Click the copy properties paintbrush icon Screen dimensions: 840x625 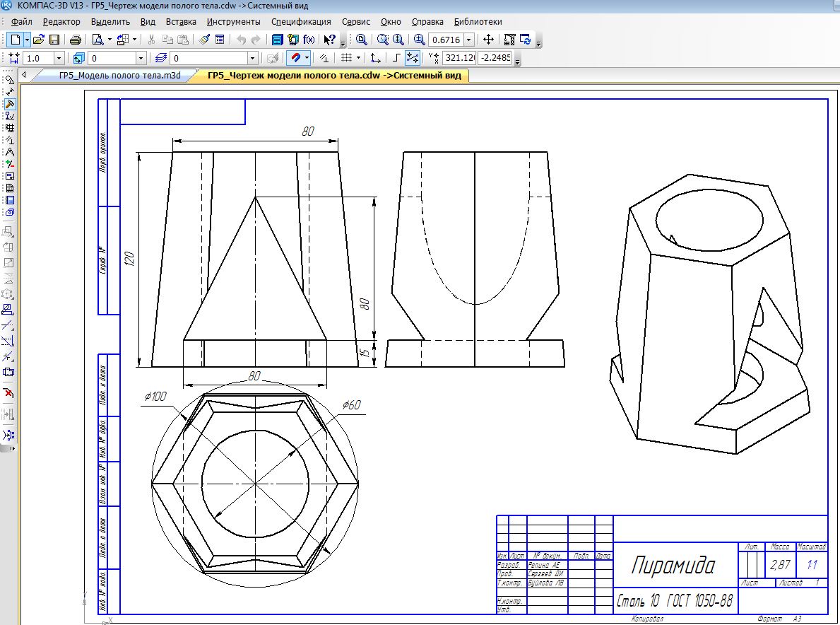pos(204,40)
